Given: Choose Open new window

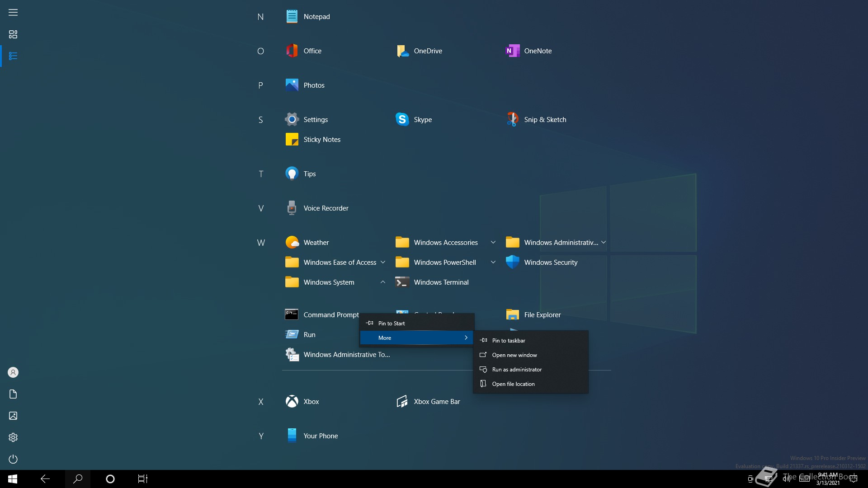Looking at the screenshot, I should [531, 355].
